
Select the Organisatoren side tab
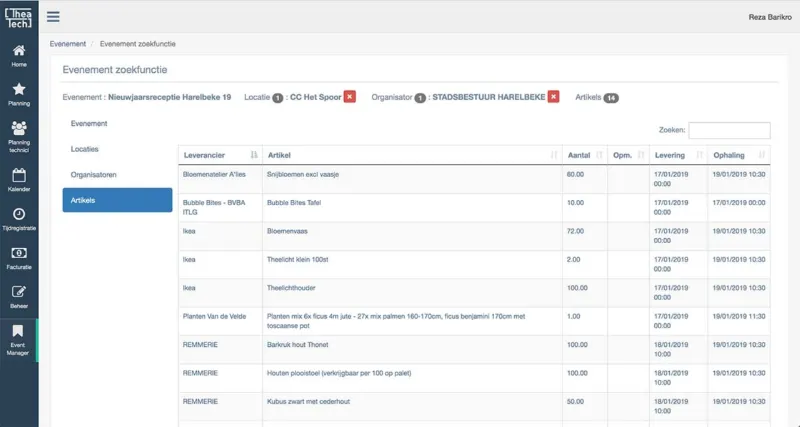point(117,174)
